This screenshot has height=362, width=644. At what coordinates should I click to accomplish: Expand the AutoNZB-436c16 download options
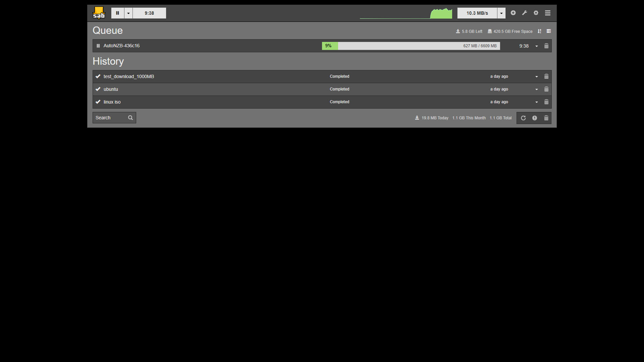click(x=537, y=46)
